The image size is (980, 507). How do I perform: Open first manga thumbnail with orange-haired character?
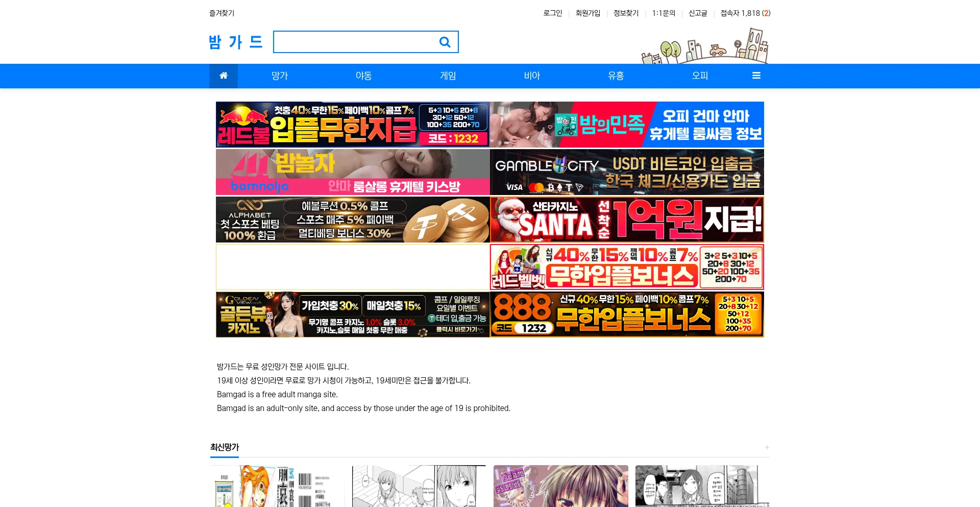(x=277, y=486)
